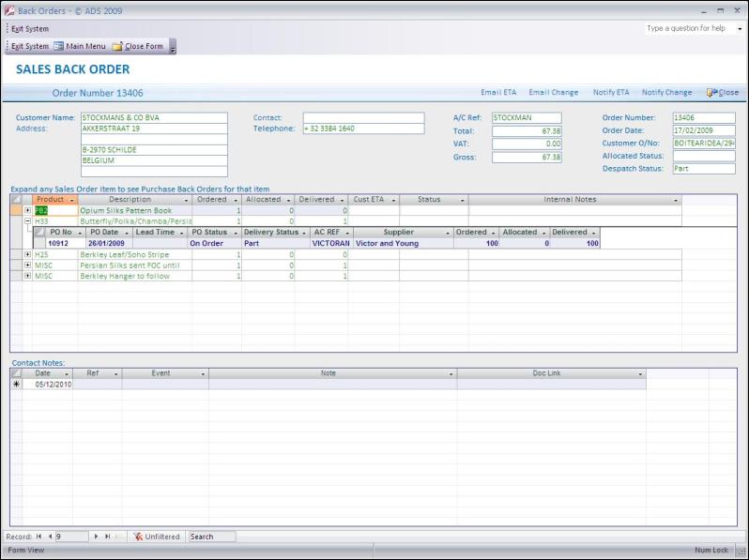Screen dimensions: 749x560
Task: Click the Email Change link
Action: pyautogui.click(x=553, y=93)
